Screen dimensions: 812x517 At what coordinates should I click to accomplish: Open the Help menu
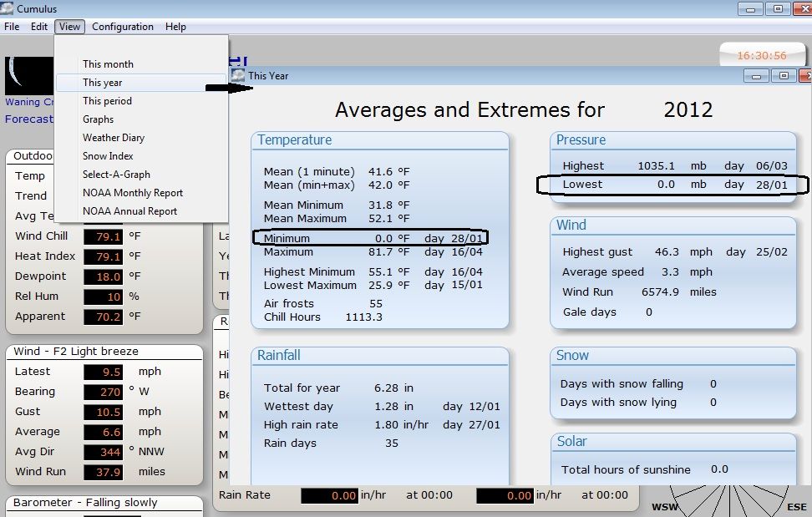tap(175, 27)
